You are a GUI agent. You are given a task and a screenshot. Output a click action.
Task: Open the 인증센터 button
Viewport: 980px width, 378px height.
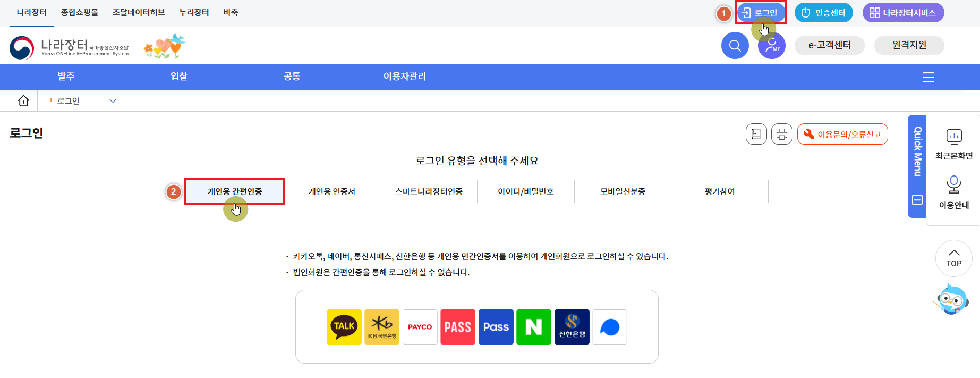(x=824, y=13)
